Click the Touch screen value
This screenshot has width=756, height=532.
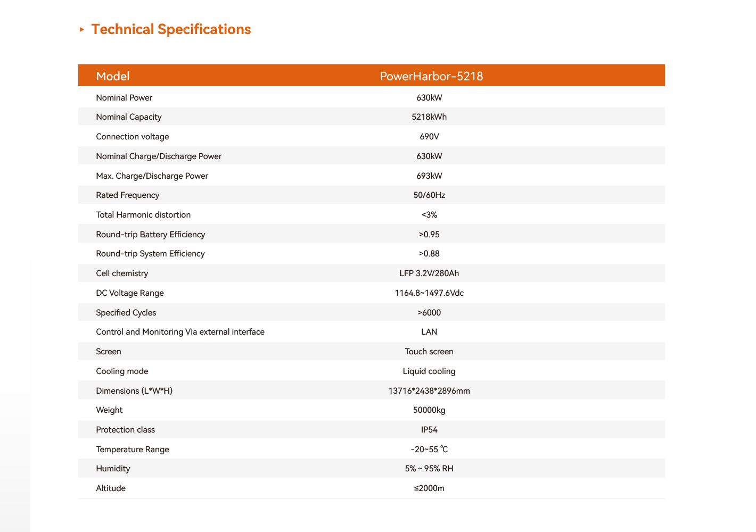pyautogui.click(x=429, y=352)
